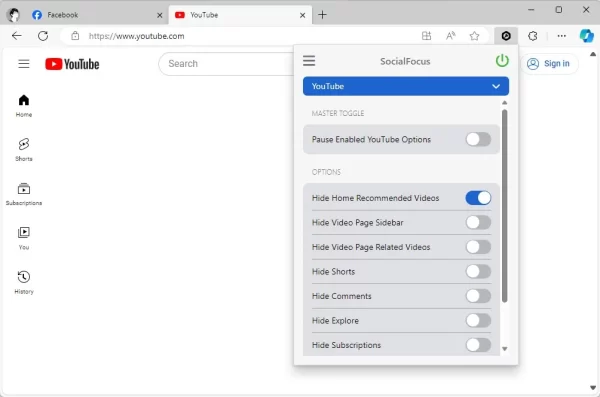
Task: Click the Read aloud icon
Action: [450, 36]
